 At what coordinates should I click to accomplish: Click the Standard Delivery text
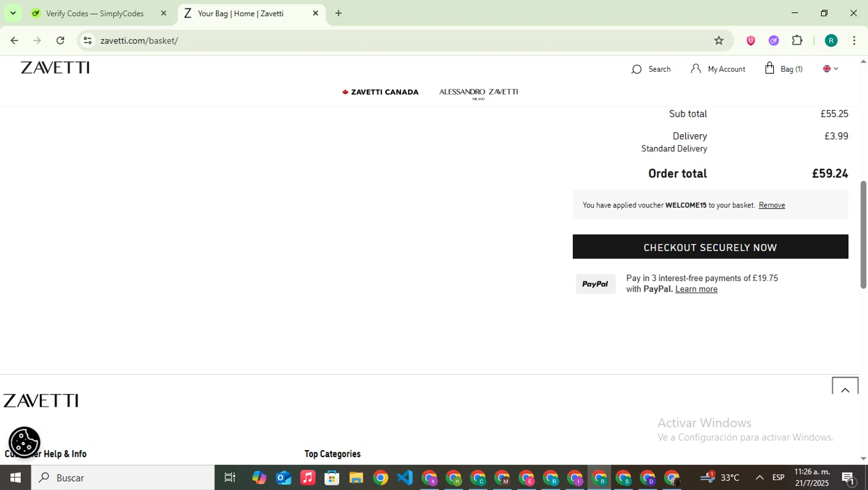(674, 149)
